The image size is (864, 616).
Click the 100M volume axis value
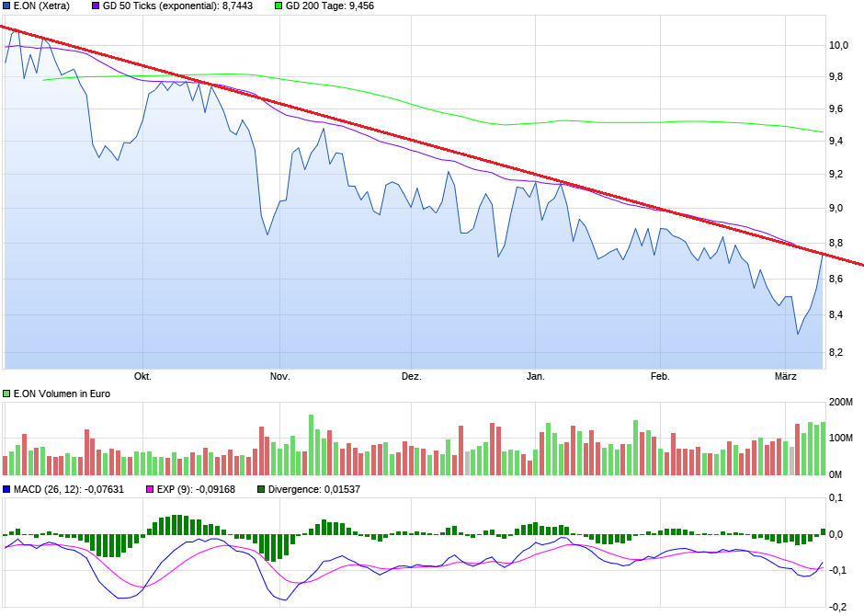pyautogui.click(x=841, y=439)
